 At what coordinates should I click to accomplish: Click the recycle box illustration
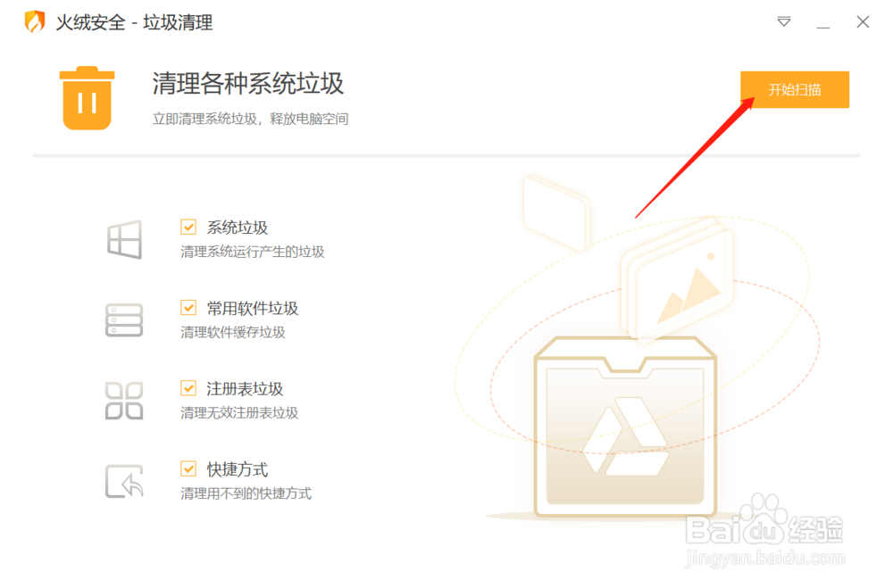[625, 427]
